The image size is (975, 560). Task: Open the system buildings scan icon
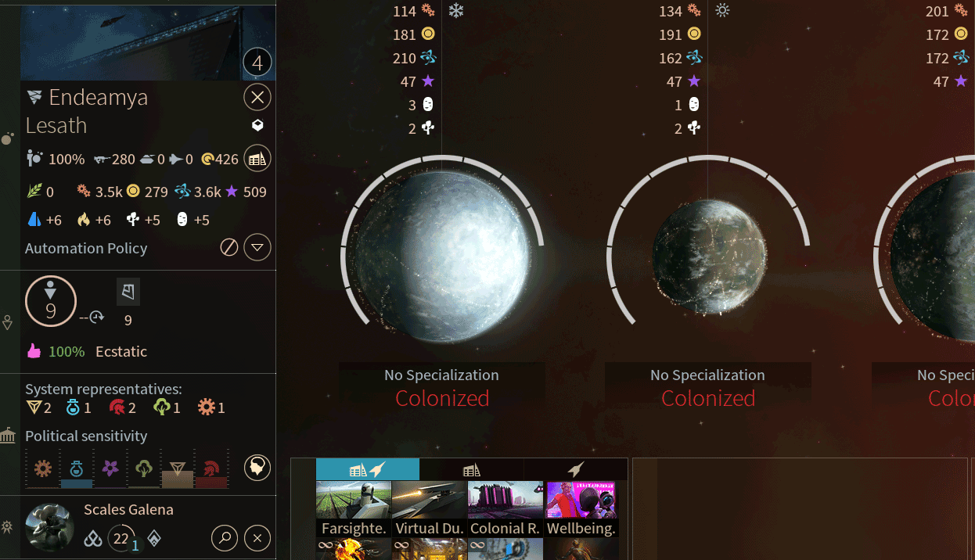click(257, 159)
